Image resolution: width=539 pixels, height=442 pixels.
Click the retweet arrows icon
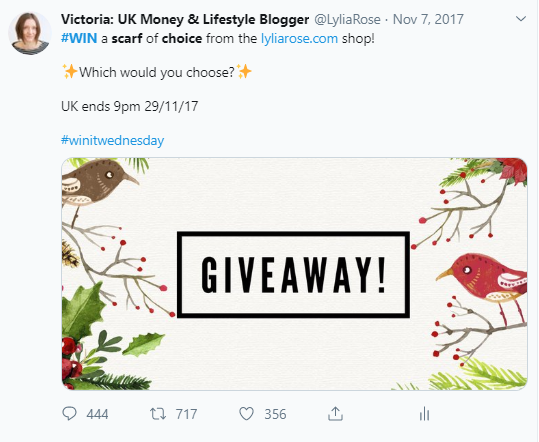158,414
